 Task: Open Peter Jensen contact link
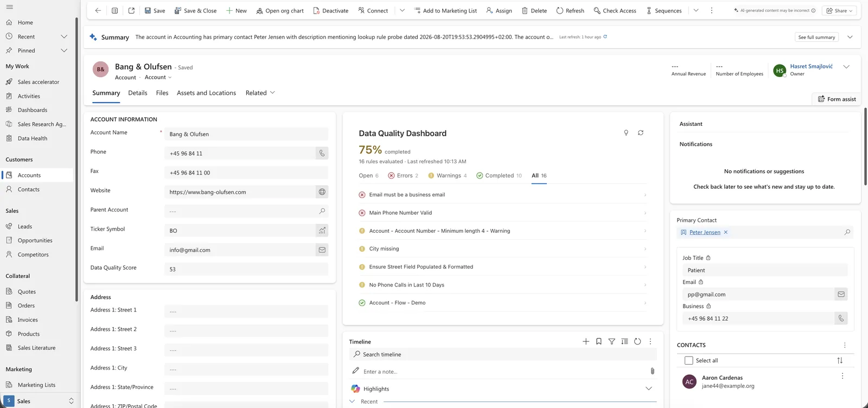[x=705, y=232]
